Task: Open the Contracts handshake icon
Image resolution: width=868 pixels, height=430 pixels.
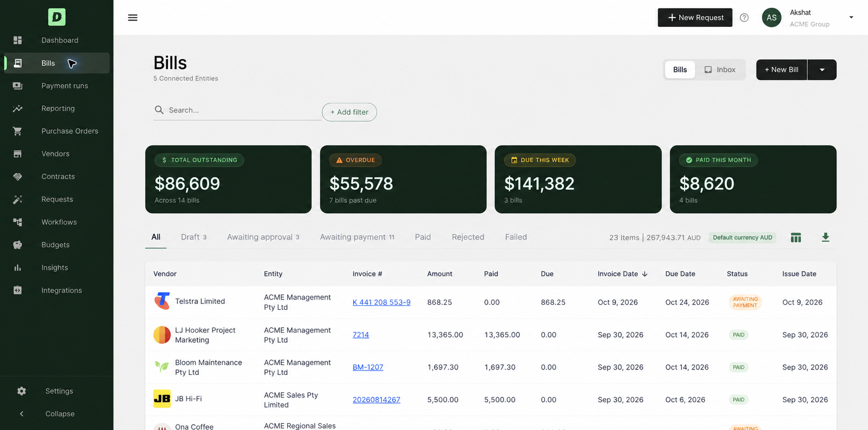Action: pyautogui.click(x=18, y=176)
